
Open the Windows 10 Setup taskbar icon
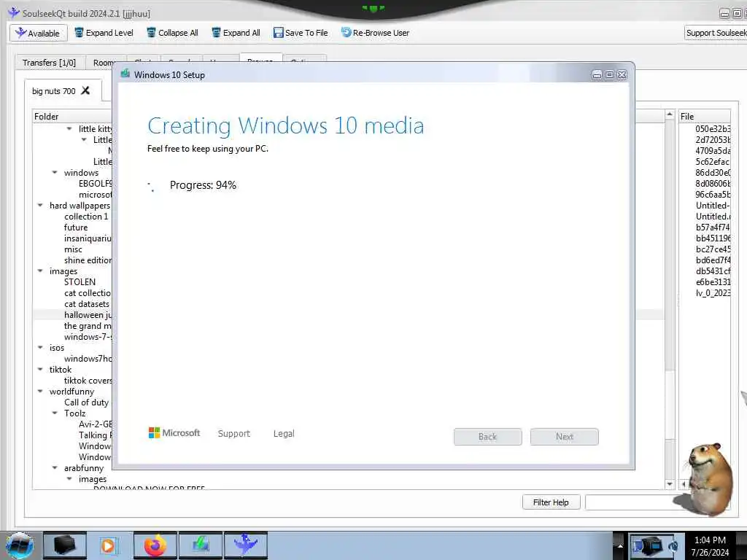(201, 545)
